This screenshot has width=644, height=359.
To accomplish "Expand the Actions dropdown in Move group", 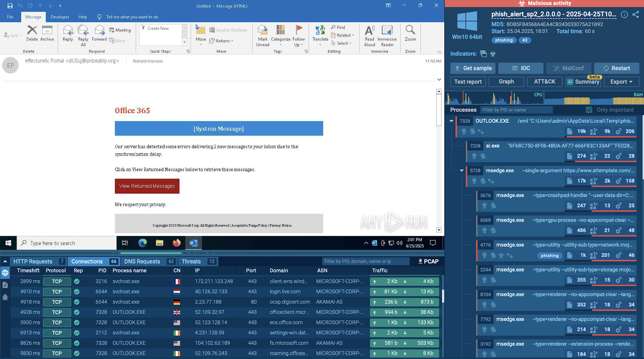I will point(221,41).
